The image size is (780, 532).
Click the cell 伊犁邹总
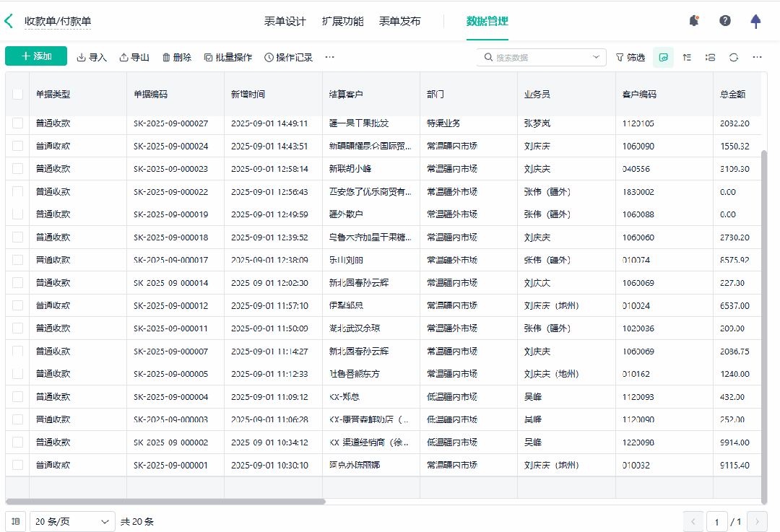point(346,305)
